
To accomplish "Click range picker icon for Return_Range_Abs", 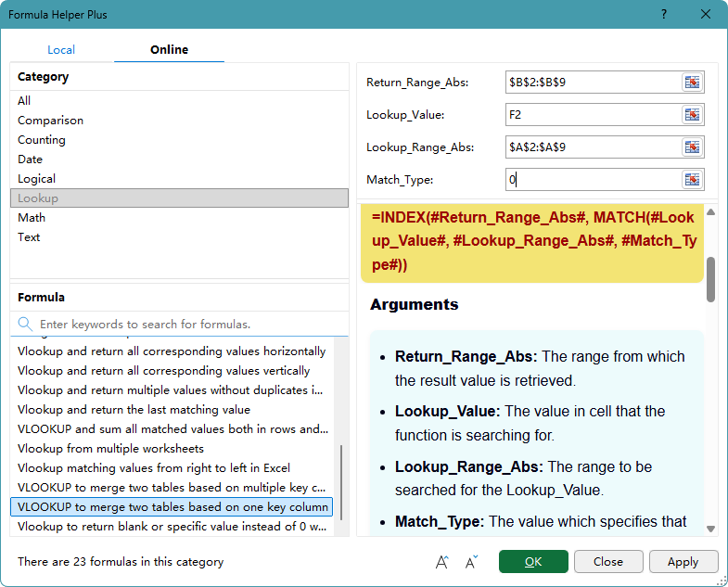I will pos(692,83).
